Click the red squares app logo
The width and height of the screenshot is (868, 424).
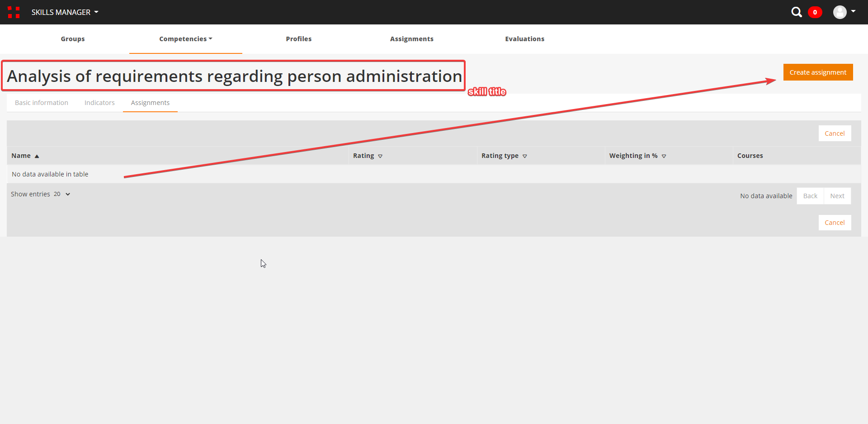[x=14, y=12]
